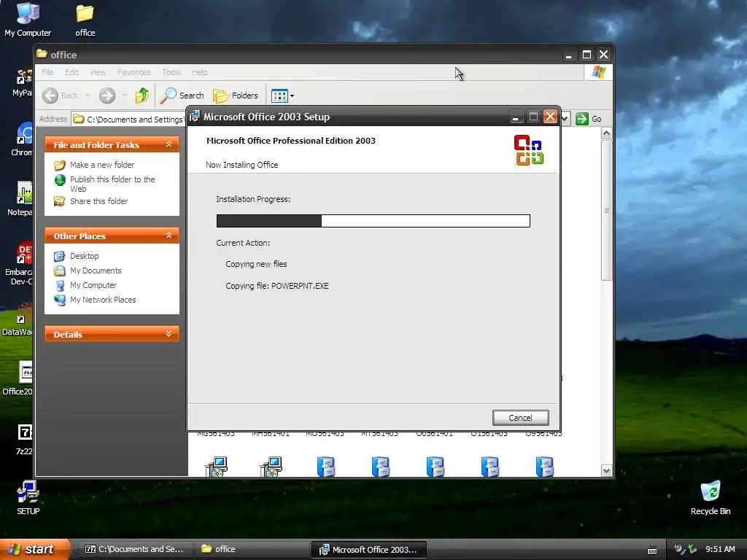Select the DataWa desktop shortcut

[18, 319]
